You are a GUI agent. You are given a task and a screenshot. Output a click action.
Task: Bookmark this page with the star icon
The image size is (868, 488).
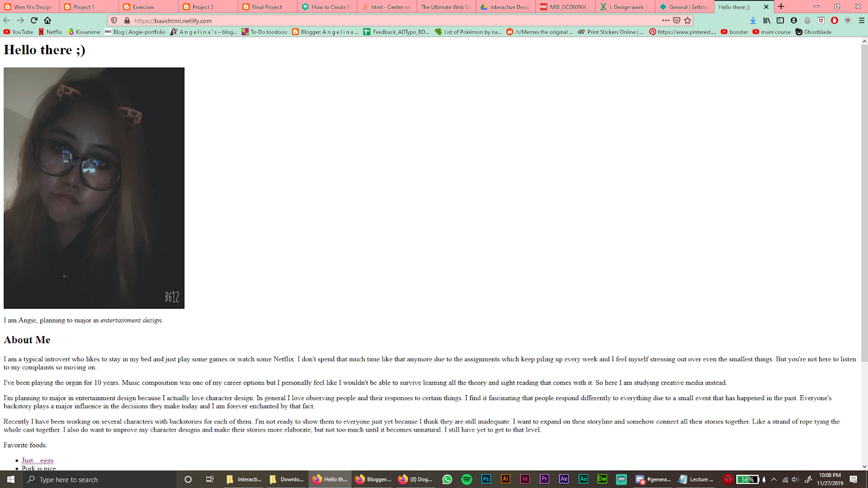[687, 21]
